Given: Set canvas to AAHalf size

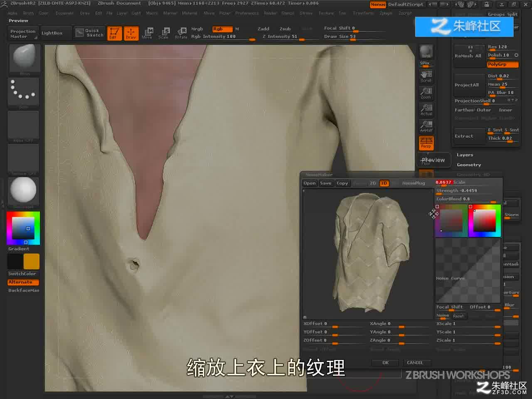Looking at the screenshot, I should pos(426,126).
